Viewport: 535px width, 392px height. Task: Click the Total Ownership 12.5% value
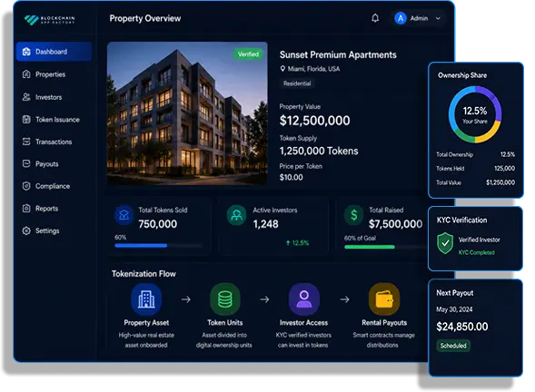tap(508, 154)
